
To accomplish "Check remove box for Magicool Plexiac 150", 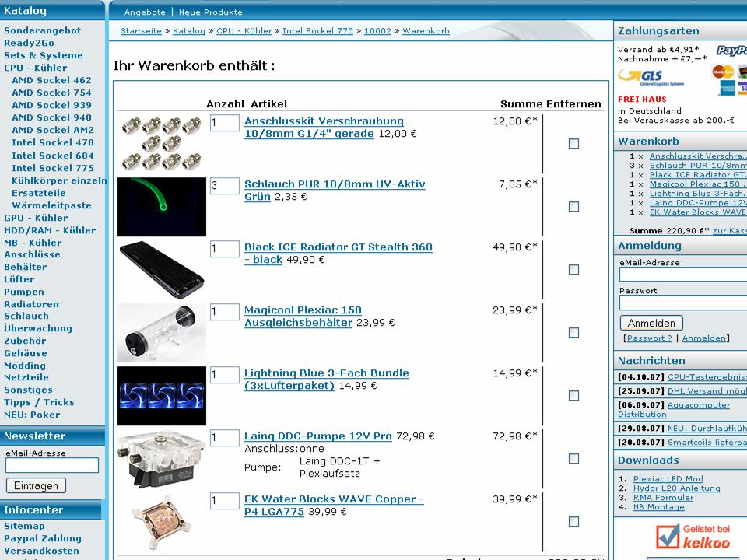I will coord(573,332).
